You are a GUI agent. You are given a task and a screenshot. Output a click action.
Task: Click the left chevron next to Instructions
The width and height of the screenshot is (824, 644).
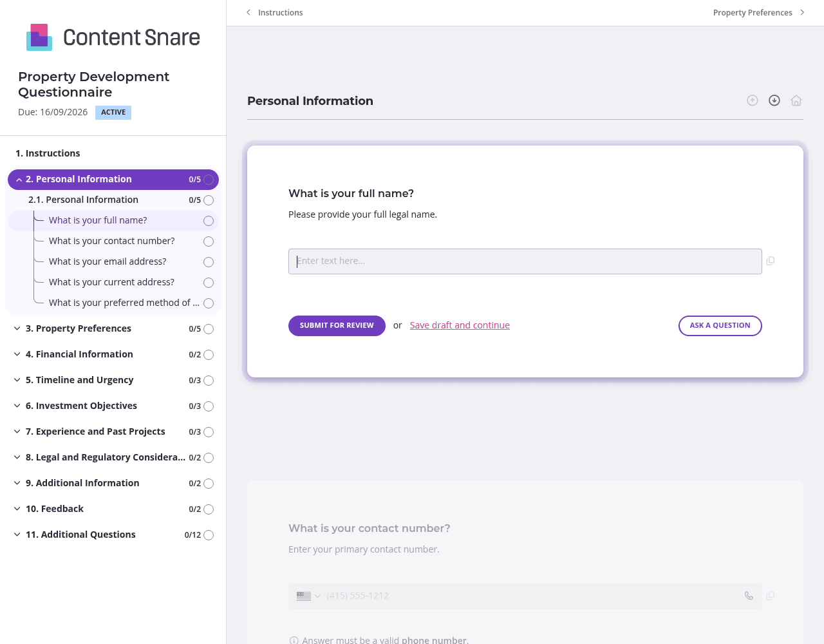pyautogui.click(x=248, y=13)
